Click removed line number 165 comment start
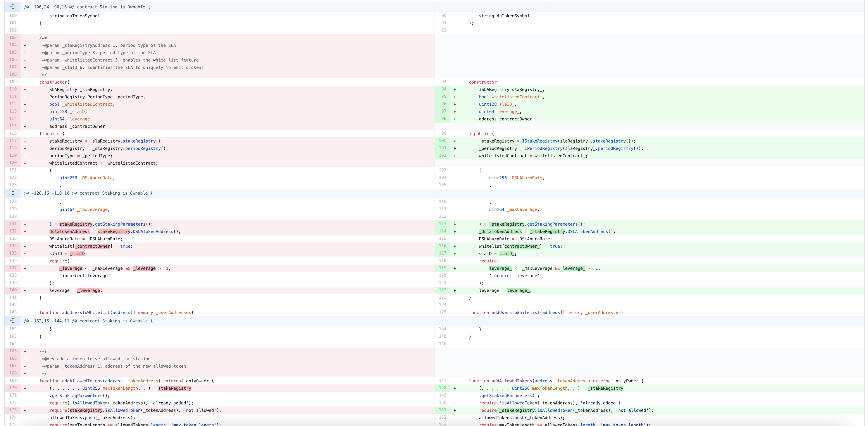 13,352
